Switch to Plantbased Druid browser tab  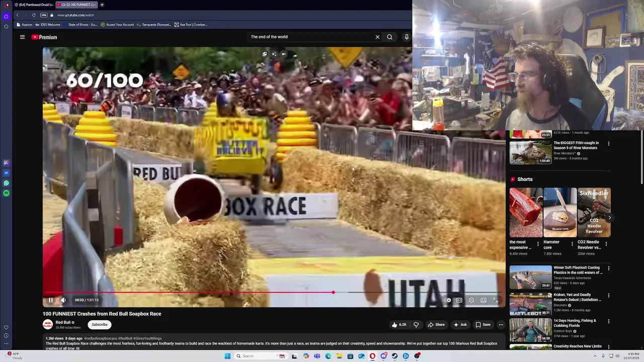[34, 5]
